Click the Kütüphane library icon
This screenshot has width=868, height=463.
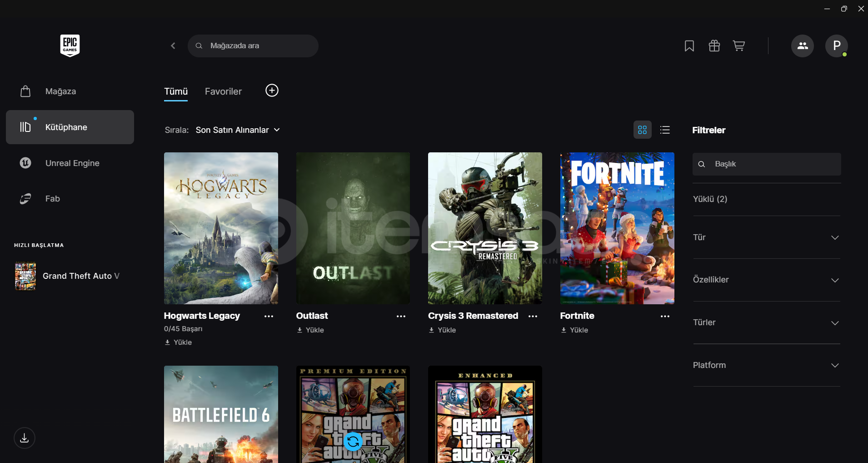point(25,127)
